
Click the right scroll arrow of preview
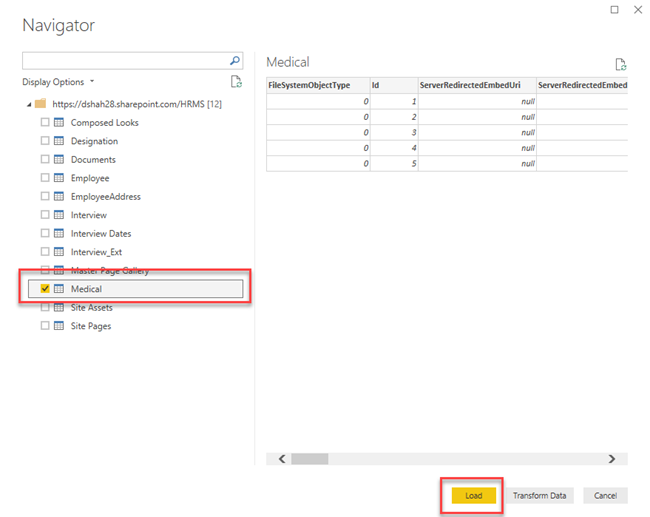[612, 459]
